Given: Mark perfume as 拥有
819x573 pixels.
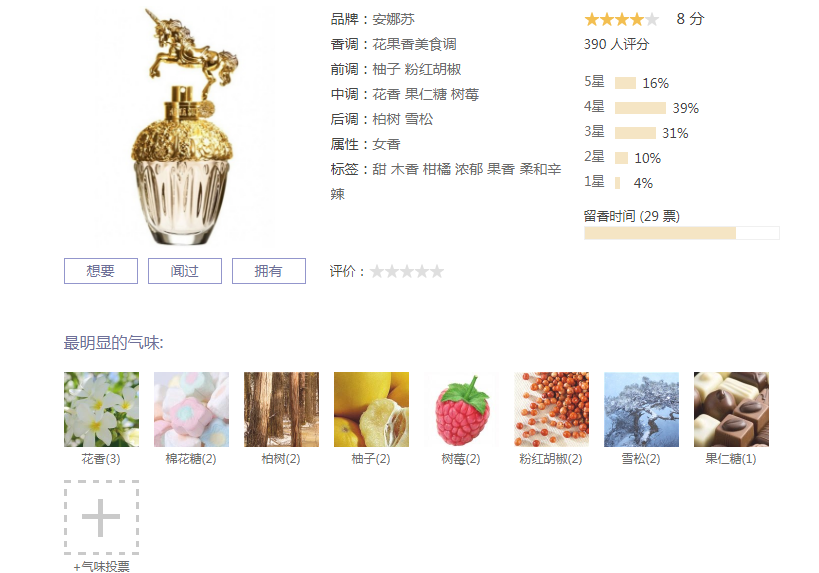Looking at the screenshot, I should point(269,271).
